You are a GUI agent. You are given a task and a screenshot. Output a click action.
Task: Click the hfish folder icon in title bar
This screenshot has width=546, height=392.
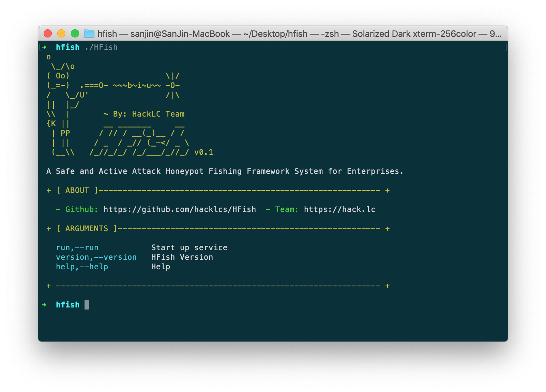89,33
